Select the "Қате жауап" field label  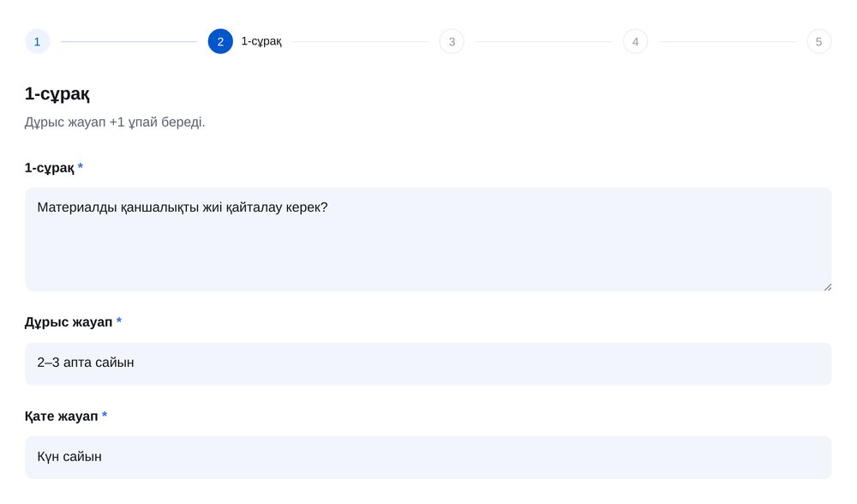(x=61, y=417)
